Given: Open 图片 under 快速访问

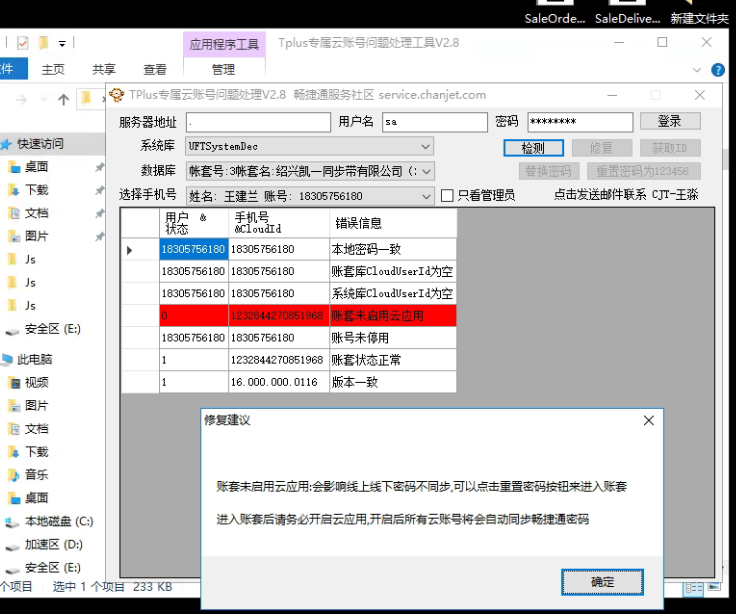Looking at the screenshot, I should click(x=36, y=236).
